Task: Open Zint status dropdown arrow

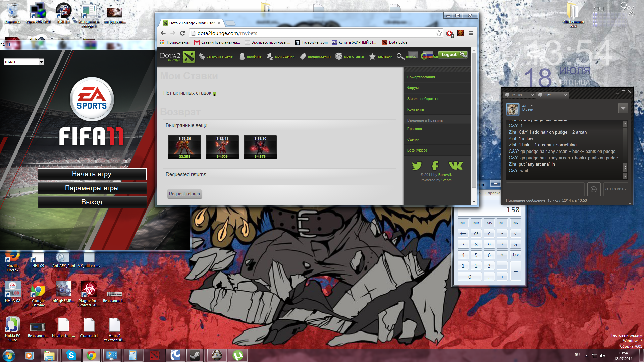Action: click(x=532, y=106)
